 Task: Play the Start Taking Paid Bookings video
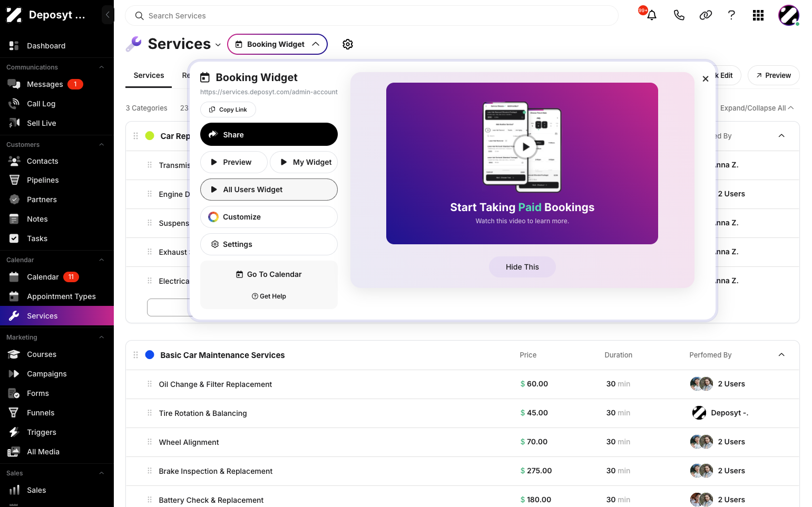(525, 147)
